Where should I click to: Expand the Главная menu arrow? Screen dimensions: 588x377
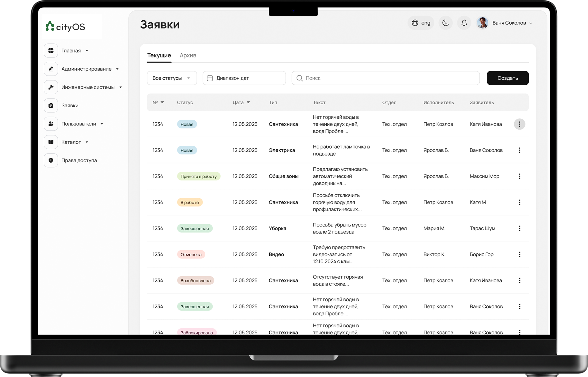(x=87, y=51)
